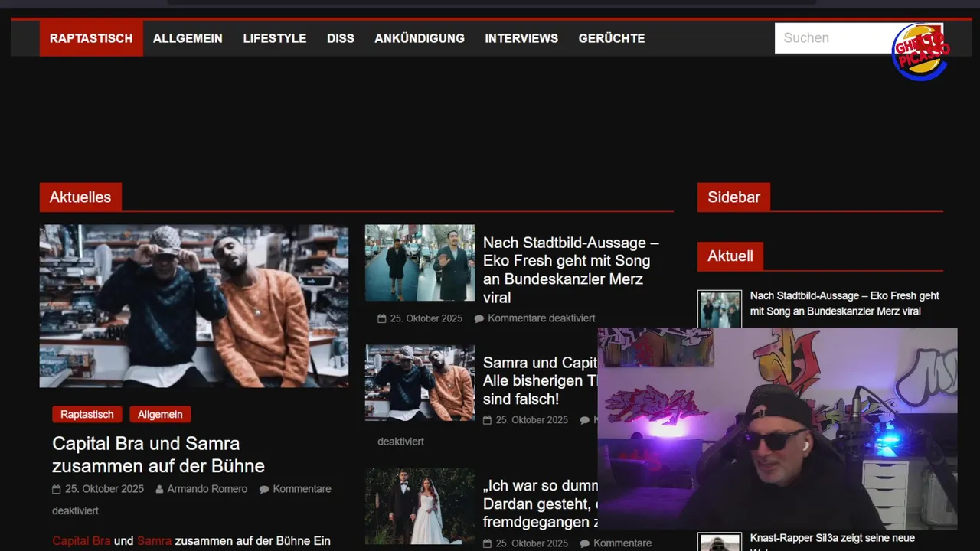Open the RAPTASTISCH menu tab

click(91, 38)
